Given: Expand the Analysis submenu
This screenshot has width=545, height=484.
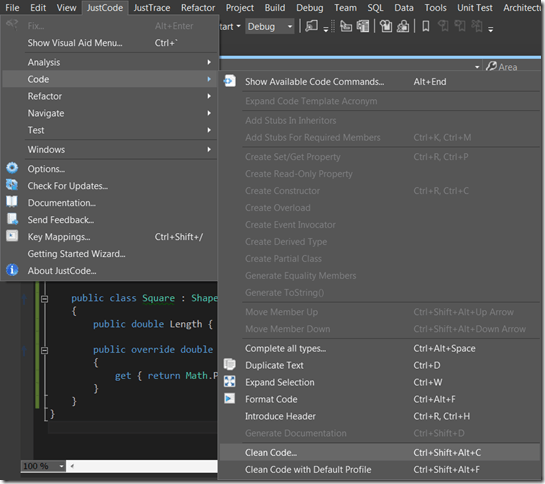Looking at the screenshot, I should coord(110,62).
